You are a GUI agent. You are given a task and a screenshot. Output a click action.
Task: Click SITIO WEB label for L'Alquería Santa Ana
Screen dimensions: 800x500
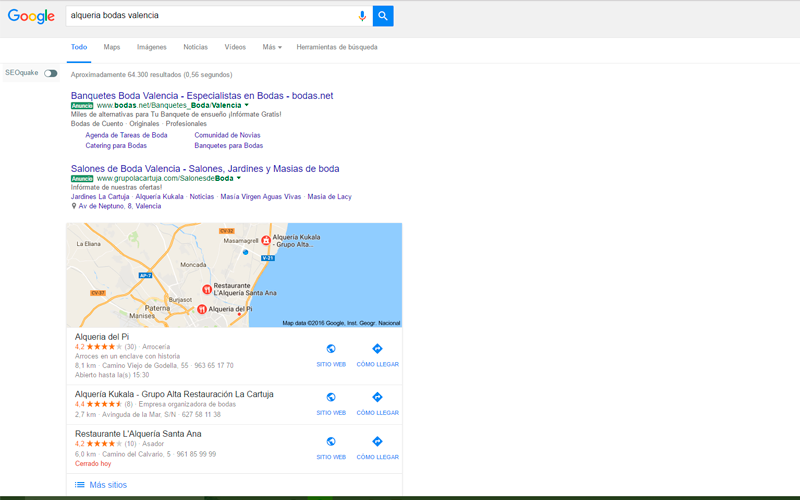[x=331, y=457]
